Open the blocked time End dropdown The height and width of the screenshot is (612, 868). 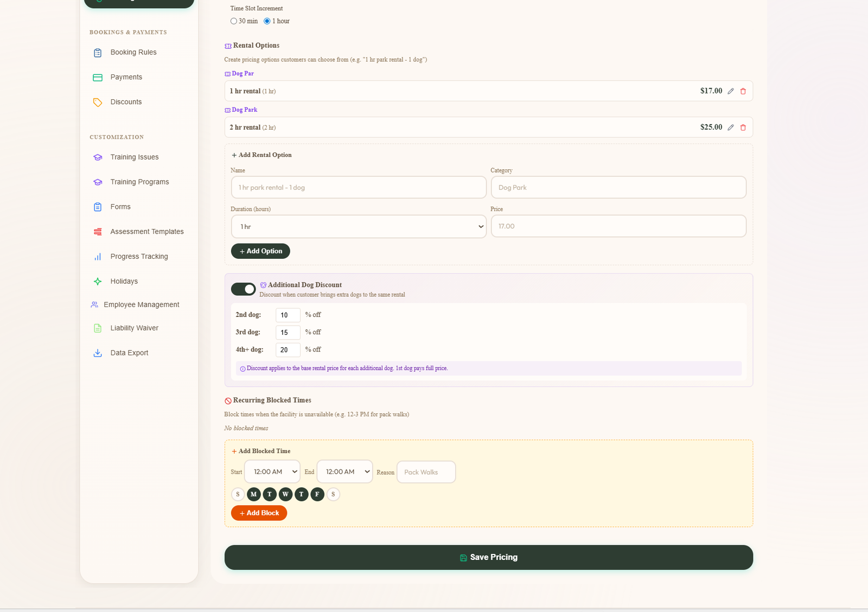344,472
